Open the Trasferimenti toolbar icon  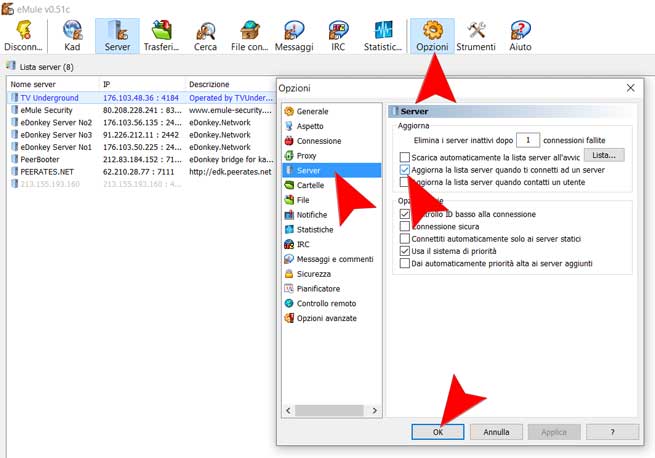161,36
